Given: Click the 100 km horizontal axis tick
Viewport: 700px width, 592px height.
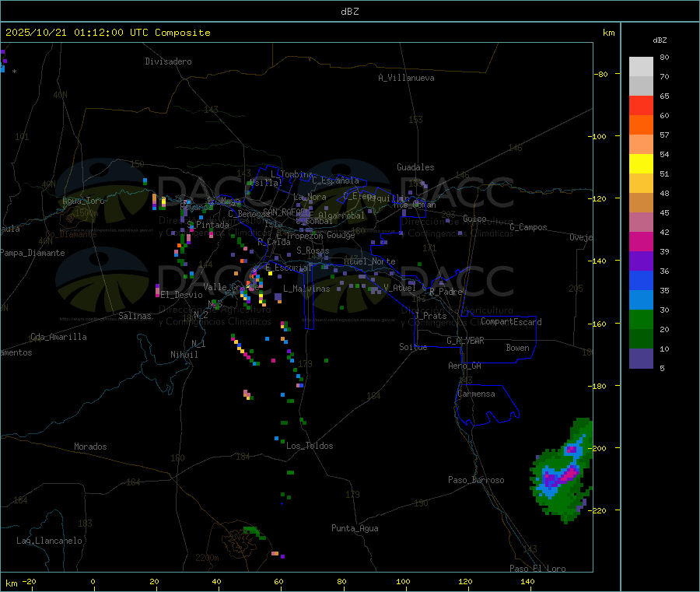Looking at the screenshot, I should point(403,581).
